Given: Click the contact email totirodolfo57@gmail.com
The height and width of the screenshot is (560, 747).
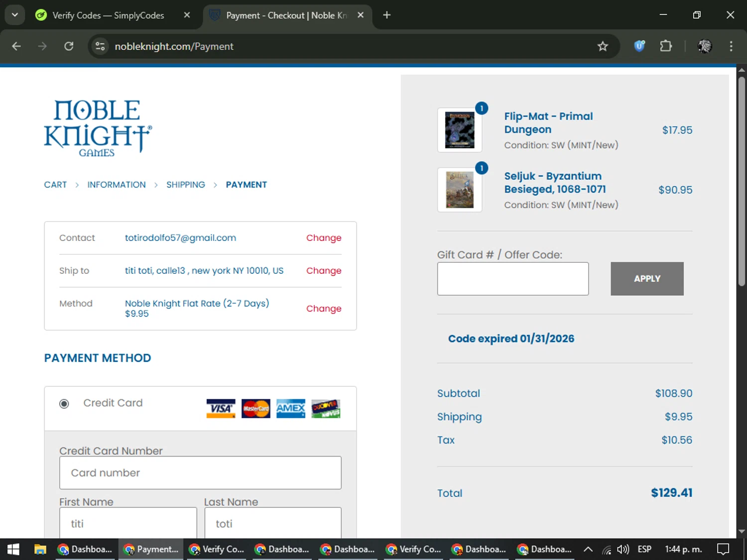Looking at the screenshot, I should (x=180, y=238).
